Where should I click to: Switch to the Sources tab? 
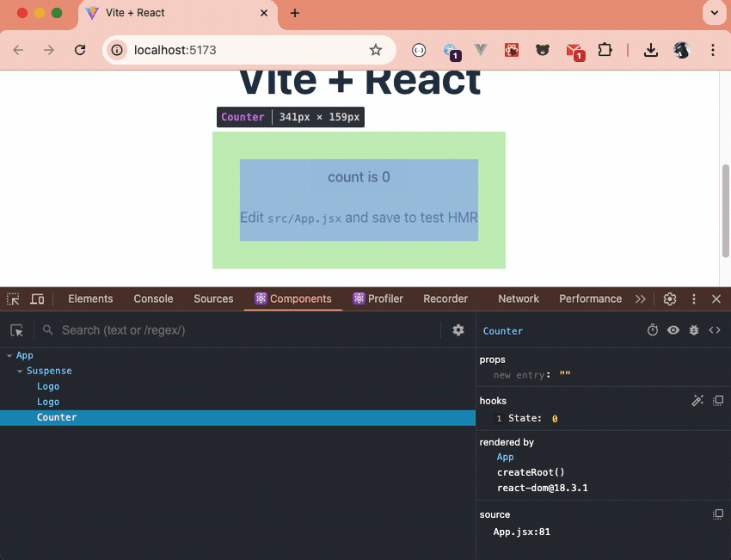pyautogui.click(x=213, y=298)
